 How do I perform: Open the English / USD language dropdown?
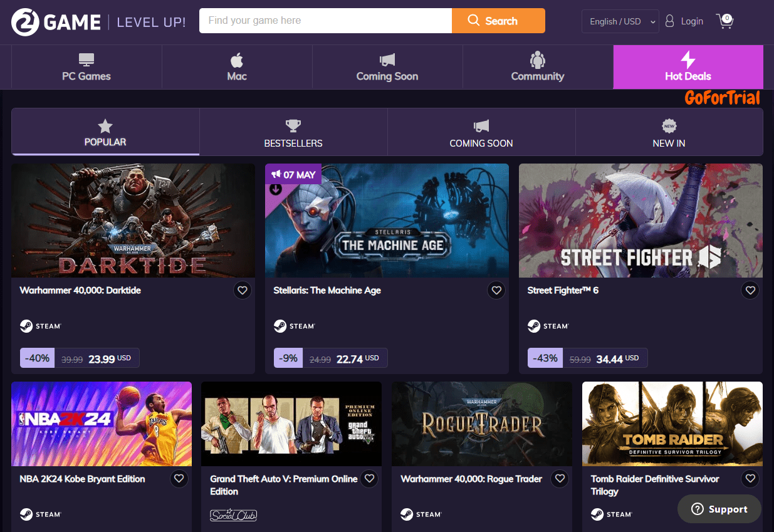point(620,21)
